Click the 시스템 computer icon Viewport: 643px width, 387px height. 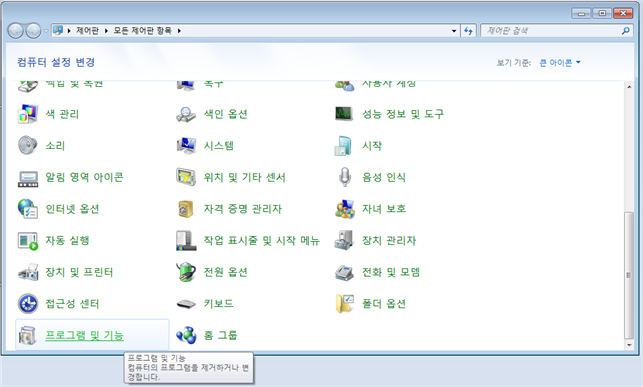(x=186, y=146)
